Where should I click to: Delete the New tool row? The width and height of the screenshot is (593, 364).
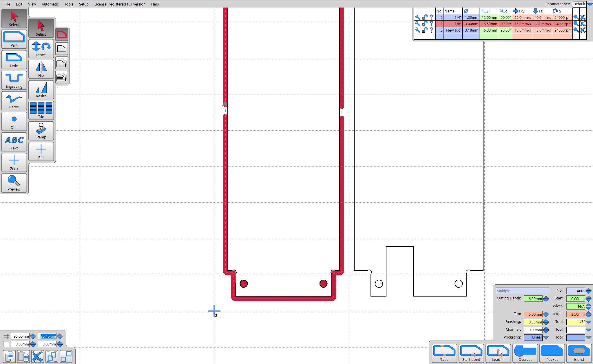coord(583,30)
